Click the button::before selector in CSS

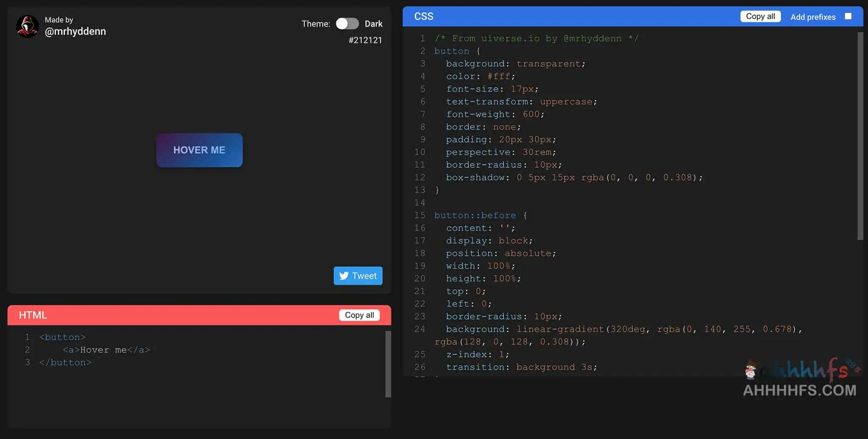[475, 215]
